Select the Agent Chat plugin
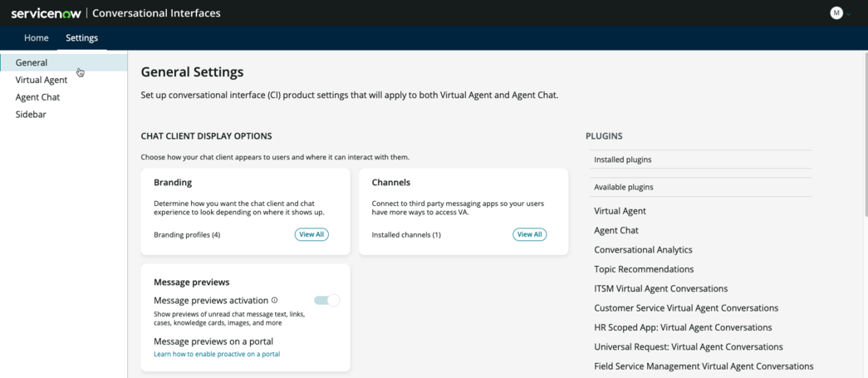The image size is (868, 378). coord(616,230)
